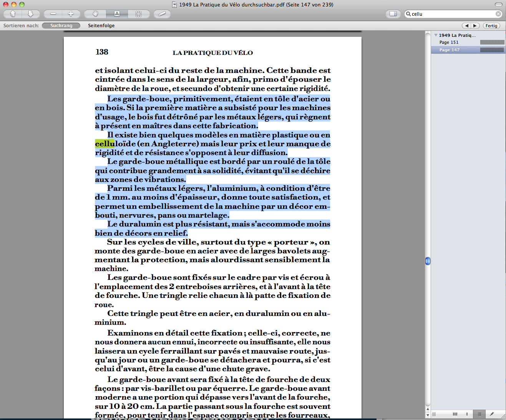Viewport: 506px width, 420px height.
Task: Click the word 'porteur' in the page text
Action: (x=291, y=242)
